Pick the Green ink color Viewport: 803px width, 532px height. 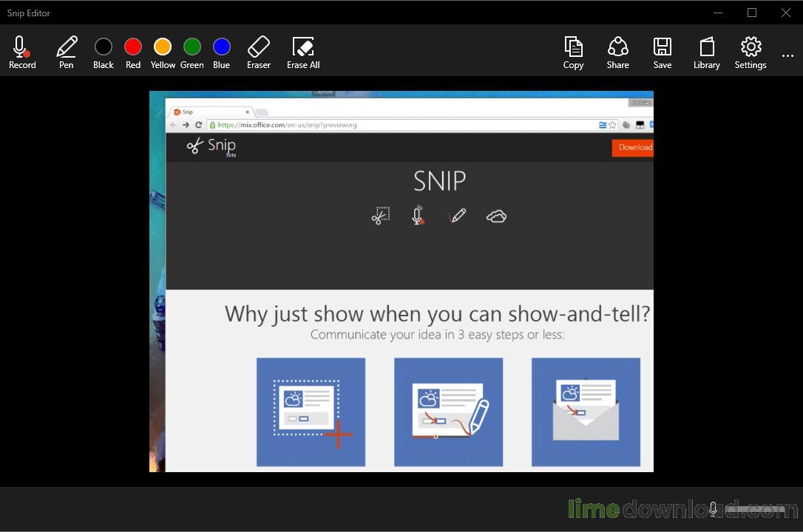[192, 52]
